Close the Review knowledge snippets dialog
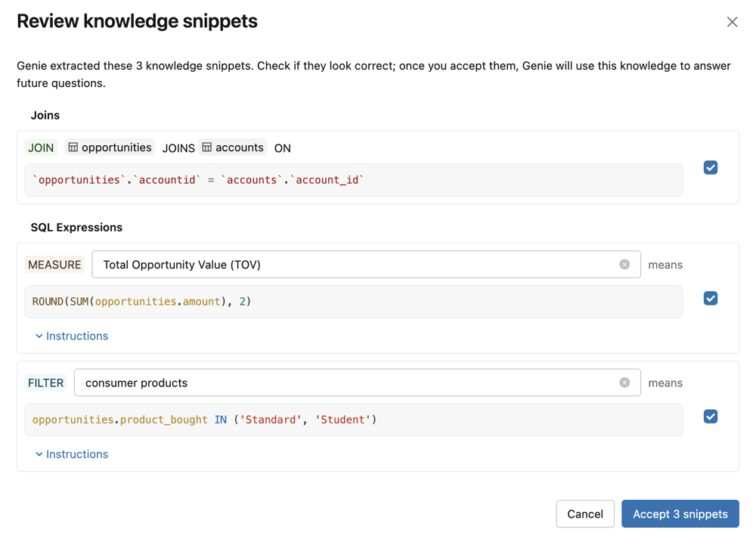756x546 pixels. 732,21
